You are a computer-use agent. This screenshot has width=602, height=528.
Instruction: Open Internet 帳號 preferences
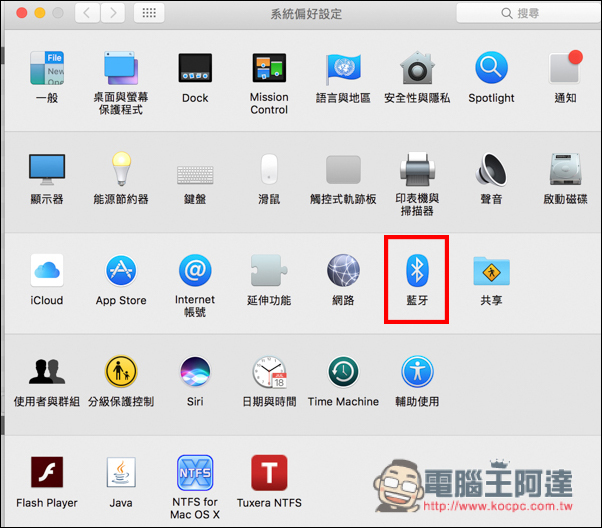coord(195,270)
